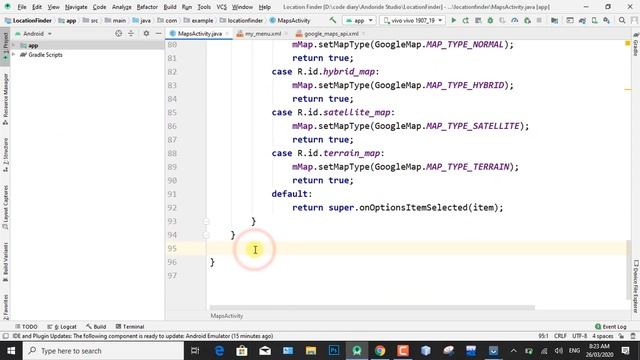Open the app run configuration dropdown
Image resolution: width=640 pixels, height=360 pixels.
click(359, 20)
